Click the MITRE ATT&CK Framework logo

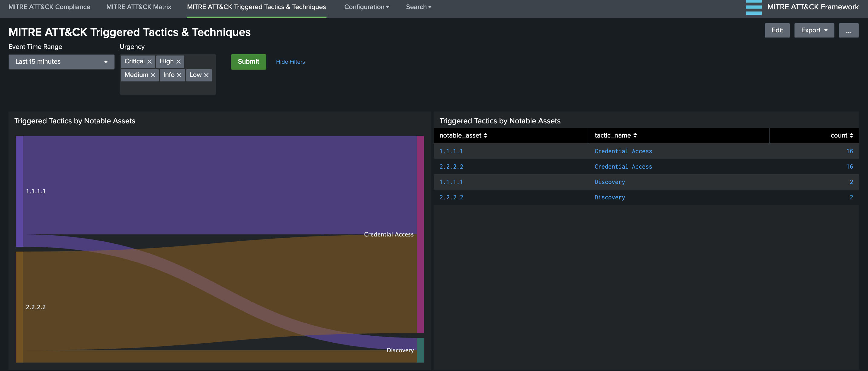(x=754, y=7)
